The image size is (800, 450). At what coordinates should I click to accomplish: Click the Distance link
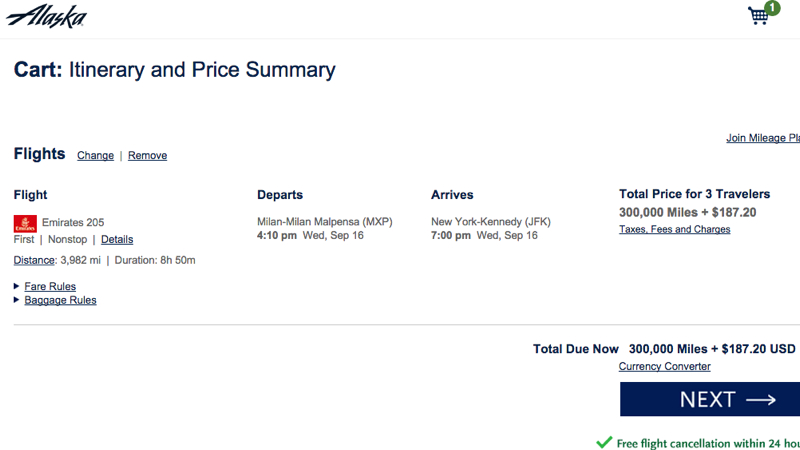[x=34, y=260]
